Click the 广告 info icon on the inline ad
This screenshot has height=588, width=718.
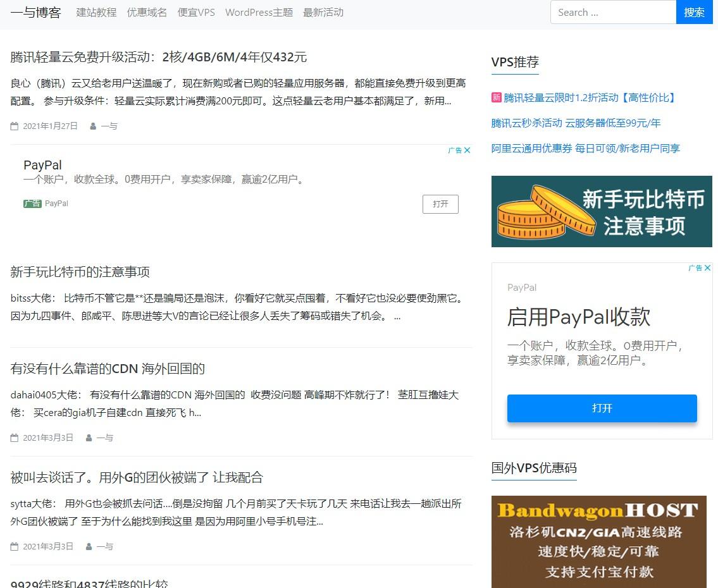[455, 150]
